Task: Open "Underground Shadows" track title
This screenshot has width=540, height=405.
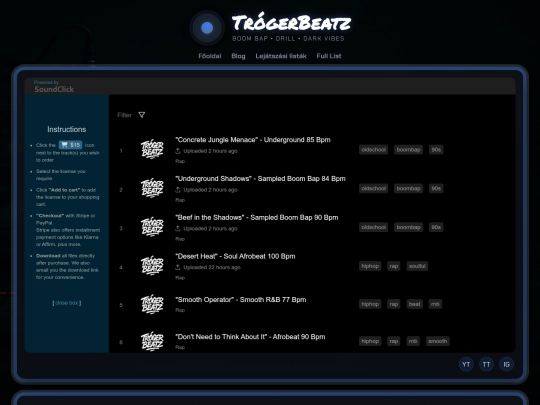Action: (260, 179)
